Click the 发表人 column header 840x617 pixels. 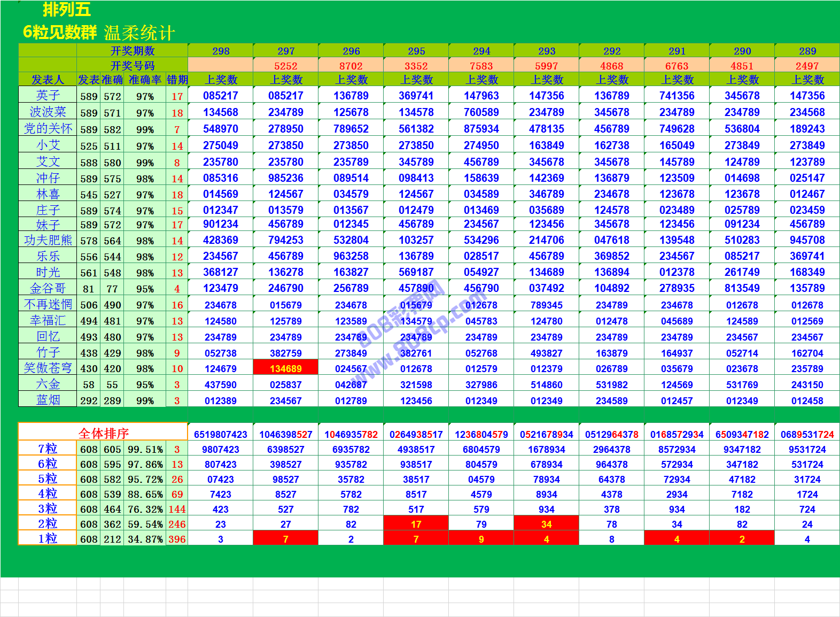click(48, 80)
